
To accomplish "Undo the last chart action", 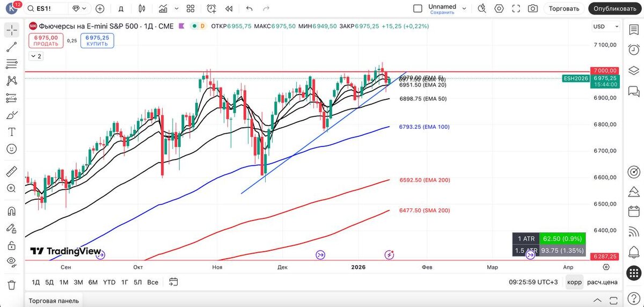I will pos(249,9).
